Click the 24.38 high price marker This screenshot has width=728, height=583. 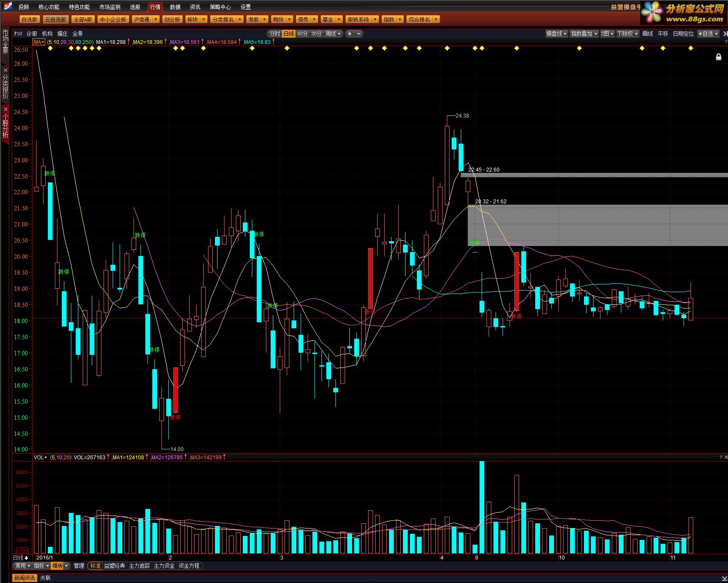click(462, 116)
